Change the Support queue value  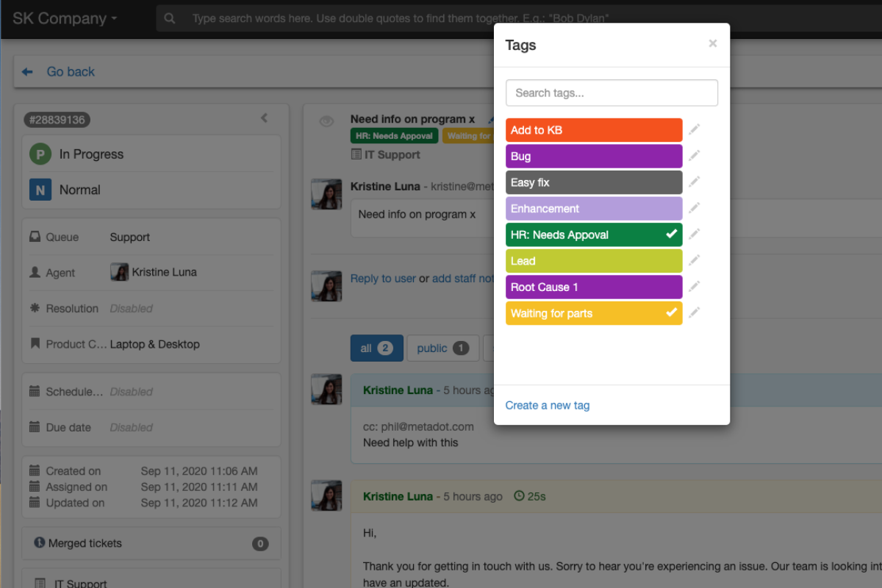click(x=129, y=237)
